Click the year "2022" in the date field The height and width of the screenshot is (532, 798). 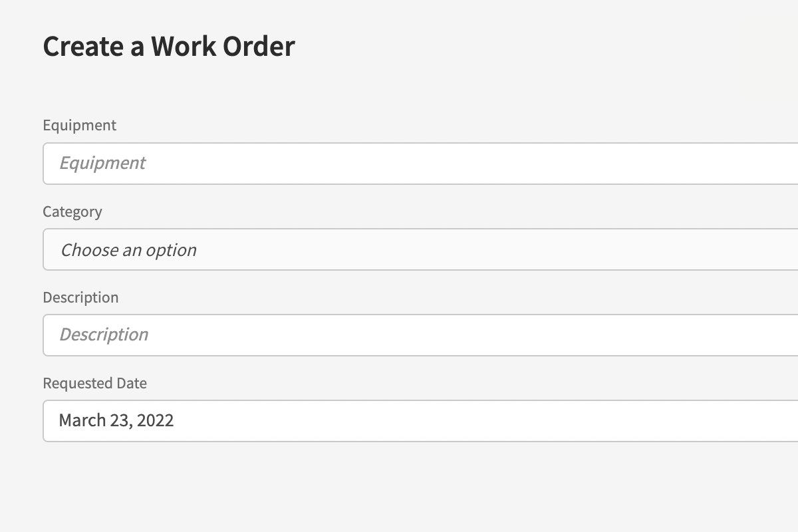click(156, 420)
